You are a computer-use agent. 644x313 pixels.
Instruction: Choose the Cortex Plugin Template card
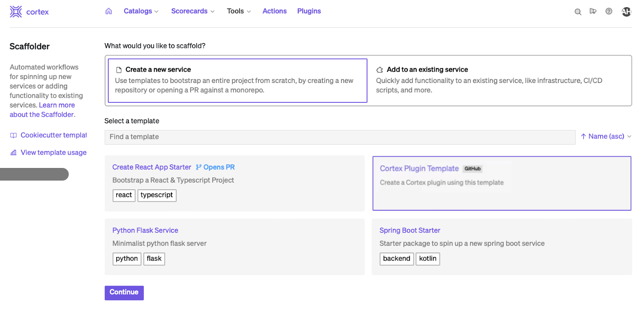coord(502,183)
